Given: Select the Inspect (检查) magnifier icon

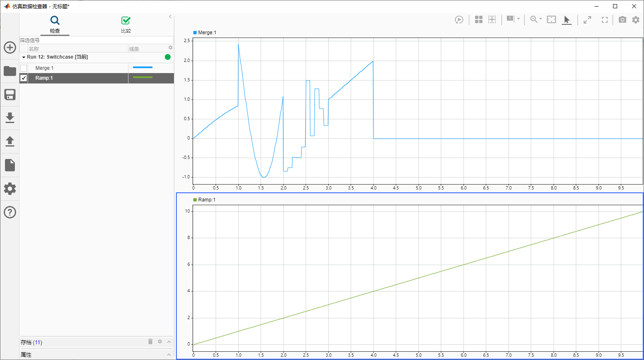Looking at the screenshot, I should click(x=55, y=19).
